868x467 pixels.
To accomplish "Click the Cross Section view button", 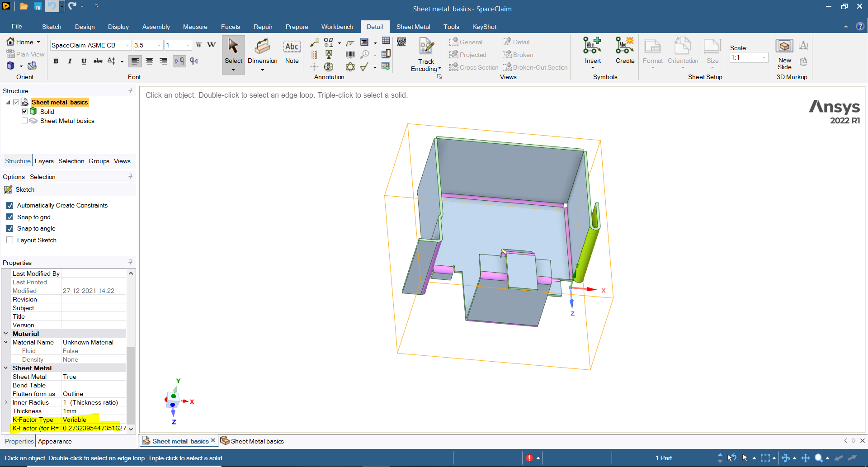I will pyautogui.click(x=474, y=67).
